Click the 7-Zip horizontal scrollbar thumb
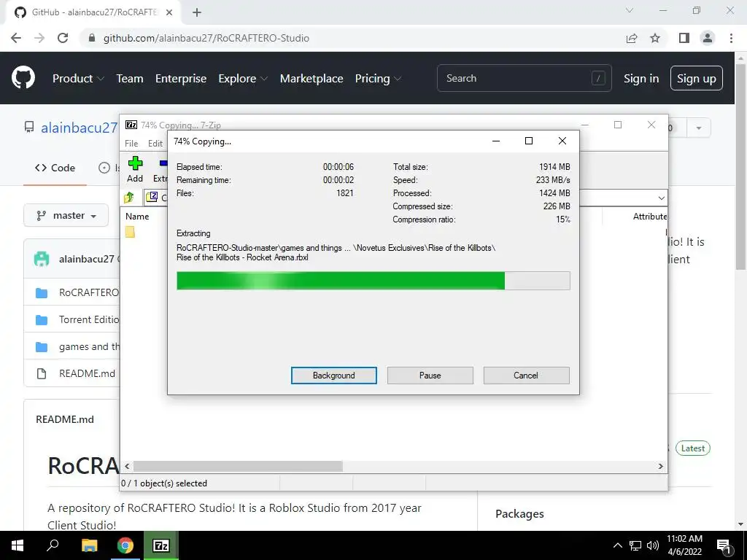Screen dimensions: 747x560 pyautogui.click(x=238, y=466)
